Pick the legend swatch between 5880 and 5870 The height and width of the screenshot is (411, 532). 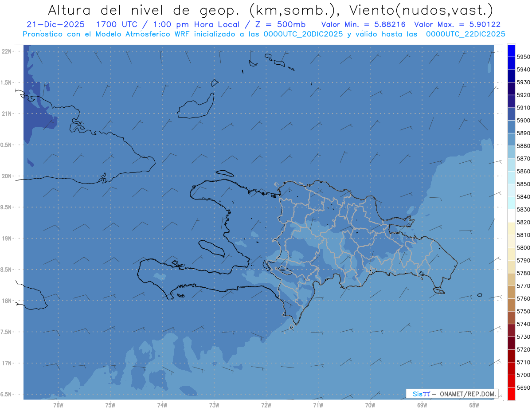pyautogui.click(x=511, y=152)
